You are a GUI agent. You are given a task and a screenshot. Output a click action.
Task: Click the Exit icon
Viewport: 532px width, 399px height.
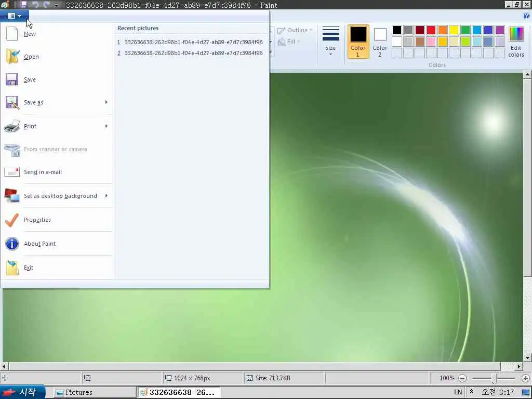coord(12,268)
